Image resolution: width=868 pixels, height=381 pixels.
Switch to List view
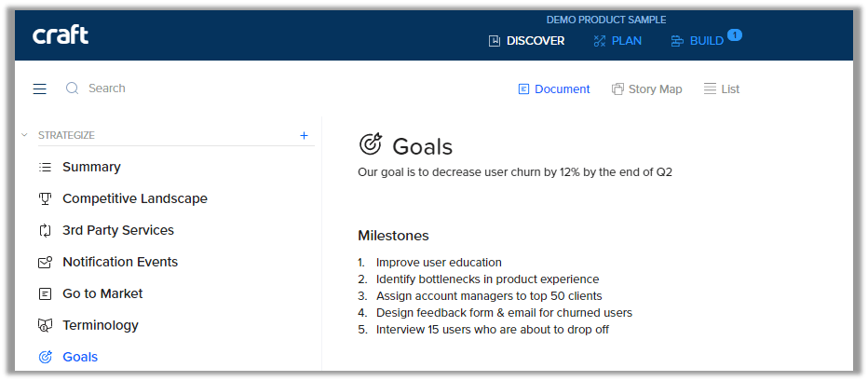[721, 89]
